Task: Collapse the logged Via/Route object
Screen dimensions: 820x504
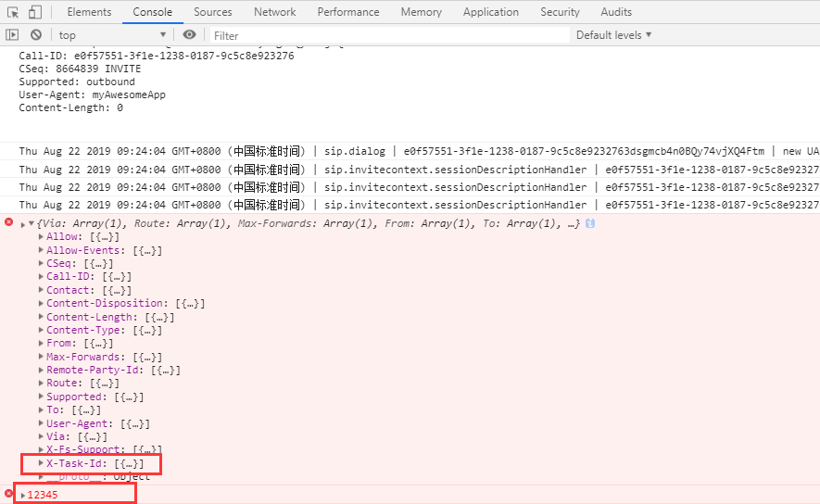Action: [32, 224]
